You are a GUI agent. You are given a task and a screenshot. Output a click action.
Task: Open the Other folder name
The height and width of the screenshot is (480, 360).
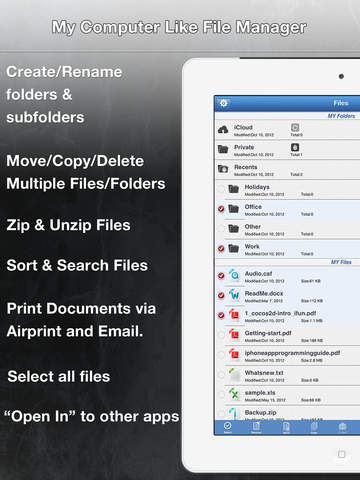click(x=253, y=226)
